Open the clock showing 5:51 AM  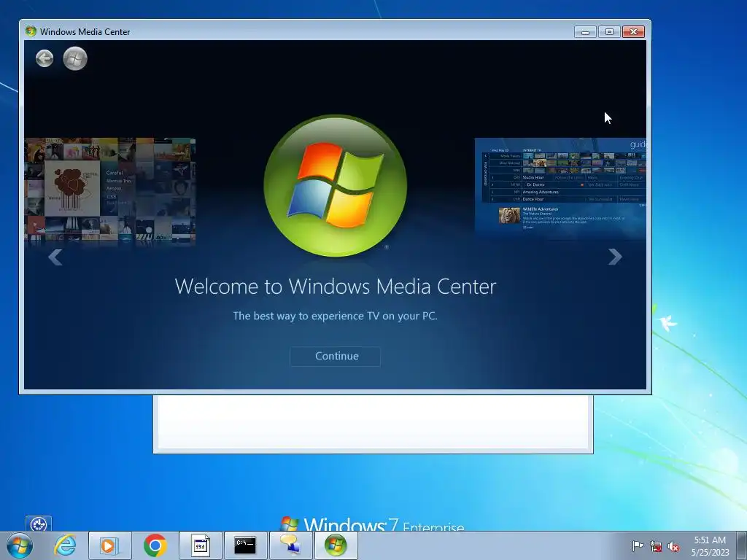(x=710, y=545)
